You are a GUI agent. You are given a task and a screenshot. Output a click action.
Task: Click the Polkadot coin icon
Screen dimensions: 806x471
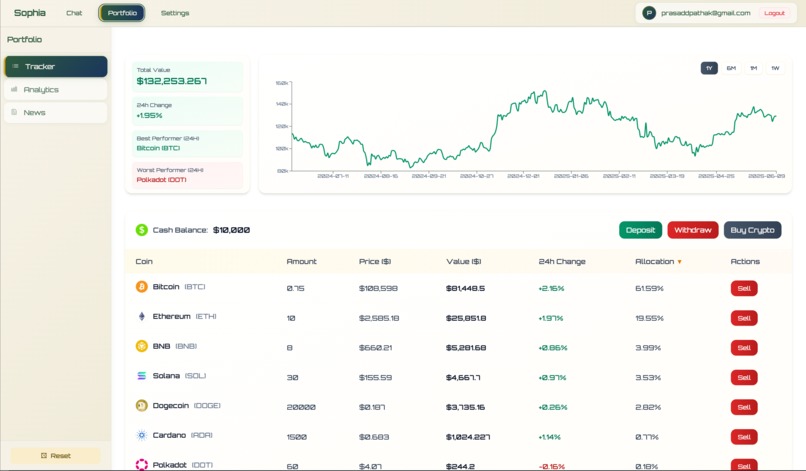coord(141,464)
